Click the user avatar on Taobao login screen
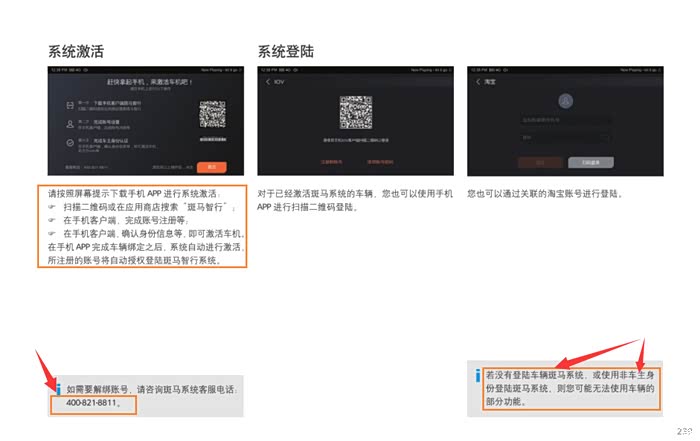 point(566,101)
